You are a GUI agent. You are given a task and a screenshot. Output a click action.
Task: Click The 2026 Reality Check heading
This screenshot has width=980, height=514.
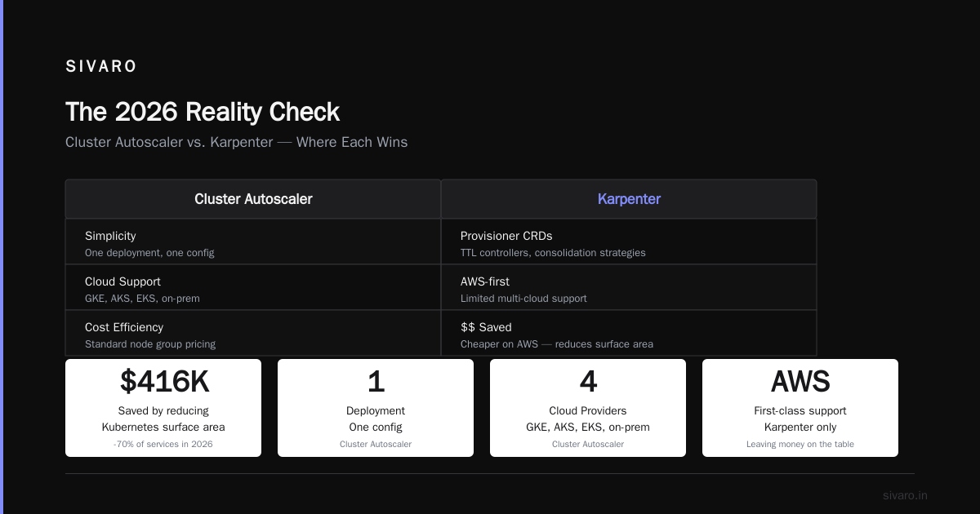(203, 112)
